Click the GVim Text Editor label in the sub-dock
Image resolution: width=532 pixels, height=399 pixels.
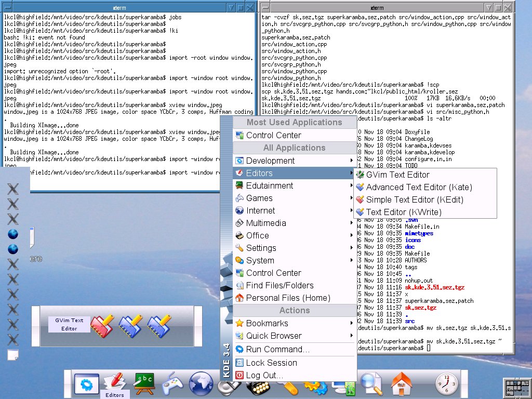[x=69, y=324]
